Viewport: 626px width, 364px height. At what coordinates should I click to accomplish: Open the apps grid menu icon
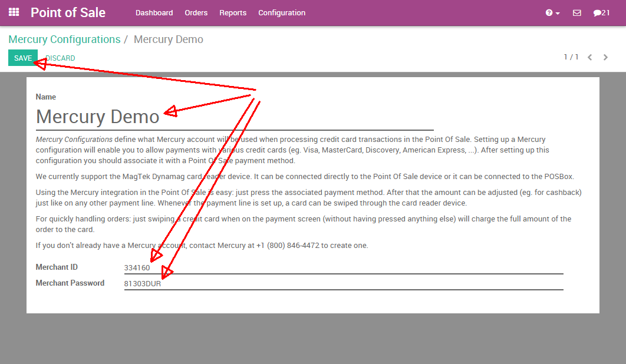[14, 12]
